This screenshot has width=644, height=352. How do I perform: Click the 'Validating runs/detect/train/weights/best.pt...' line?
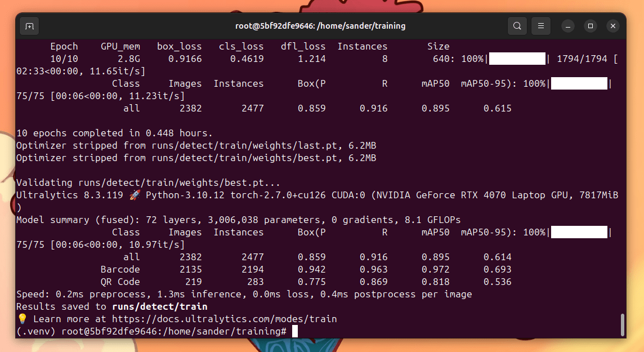point(148,183)
